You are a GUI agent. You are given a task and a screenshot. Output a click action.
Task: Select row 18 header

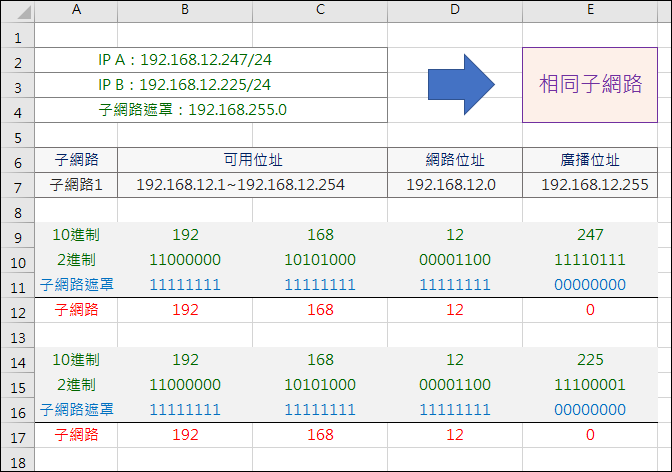(18, 460)
